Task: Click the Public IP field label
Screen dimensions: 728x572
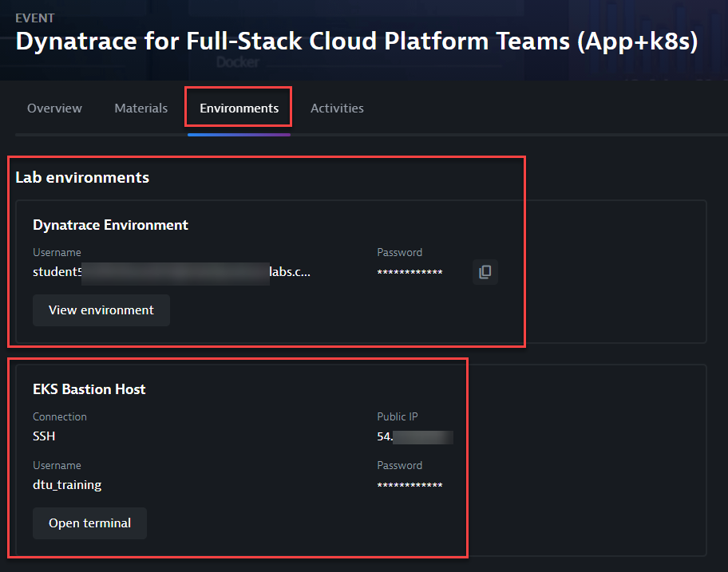Action: (398, 416)
